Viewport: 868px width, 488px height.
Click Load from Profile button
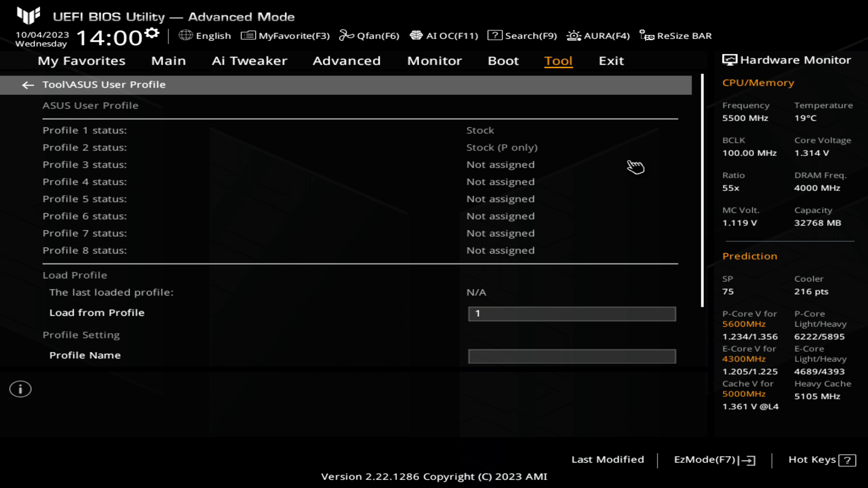pos(97,312)
